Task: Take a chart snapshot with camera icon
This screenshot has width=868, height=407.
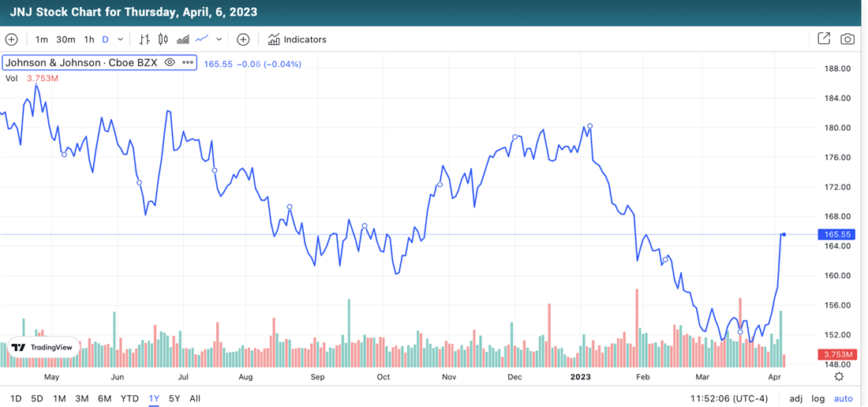Action: point(847,39)
